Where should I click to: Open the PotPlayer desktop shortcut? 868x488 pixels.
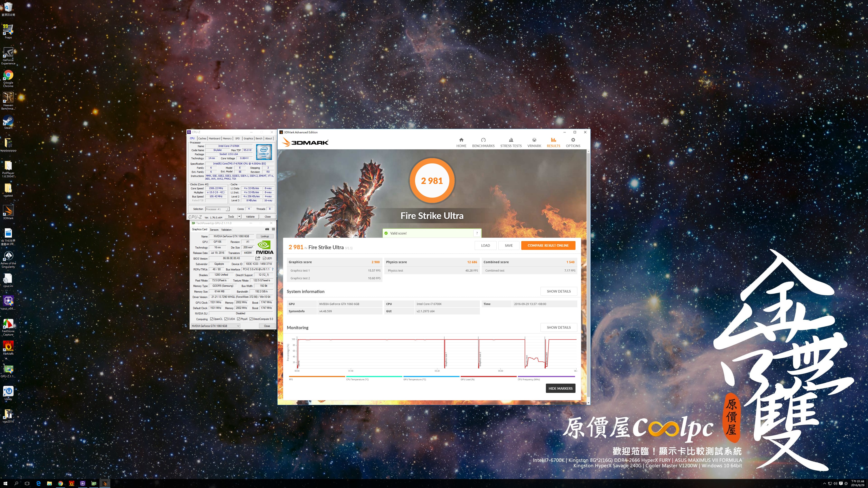pos(8,169)
